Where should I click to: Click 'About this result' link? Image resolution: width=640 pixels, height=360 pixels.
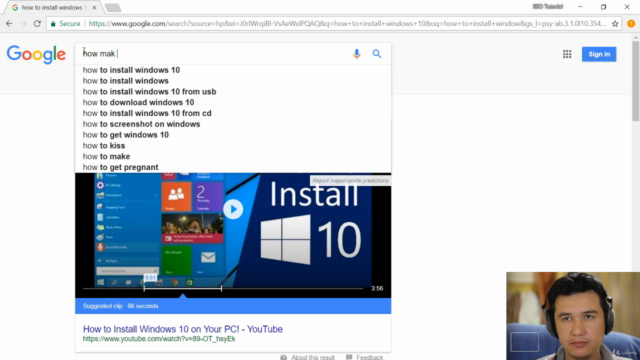coord(308,357)
